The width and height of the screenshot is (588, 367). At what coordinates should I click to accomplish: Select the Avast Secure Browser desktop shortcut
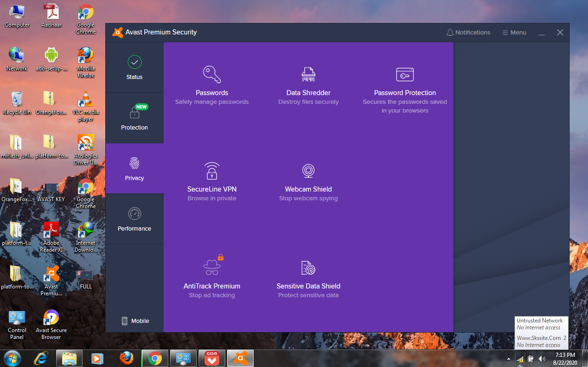pyautogui.click(x=51, y=324)
